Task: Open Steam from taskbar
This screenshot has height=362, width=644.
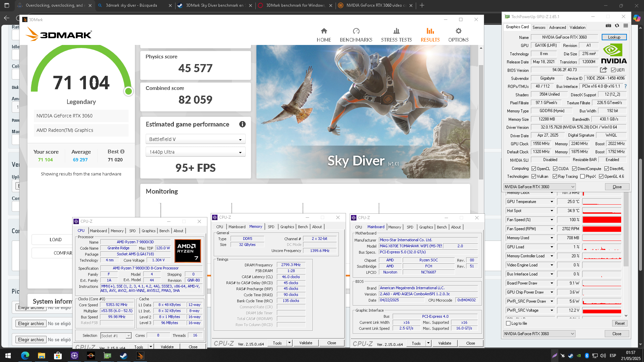Action: (123, 356)
